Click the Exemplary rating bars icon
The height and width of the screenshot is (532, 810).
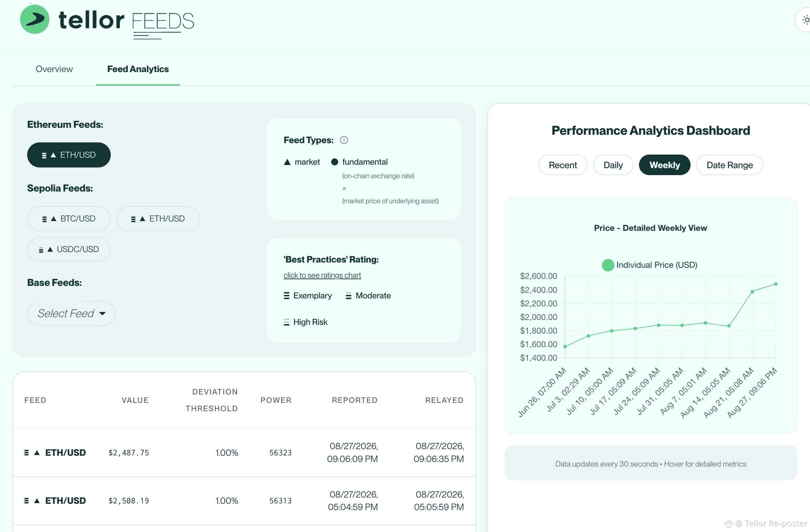(x=287, y=296)
